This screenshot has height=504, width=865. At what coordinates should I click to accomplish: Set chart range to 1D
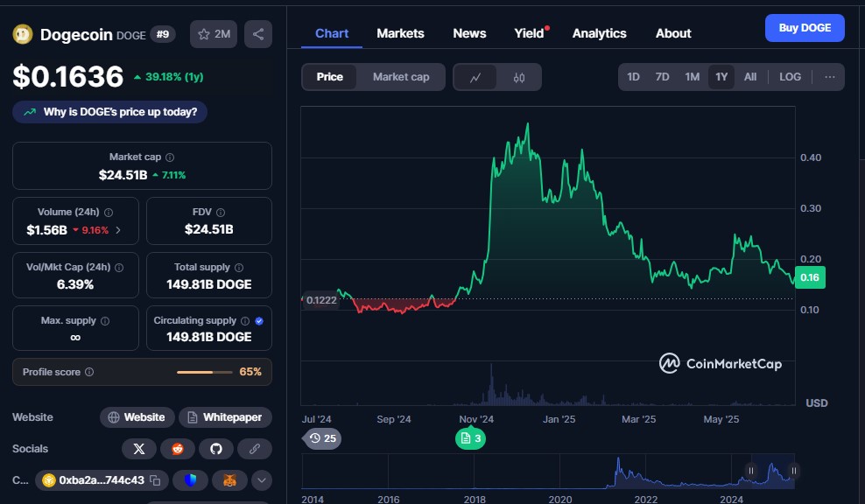click(x=633, y=77)
